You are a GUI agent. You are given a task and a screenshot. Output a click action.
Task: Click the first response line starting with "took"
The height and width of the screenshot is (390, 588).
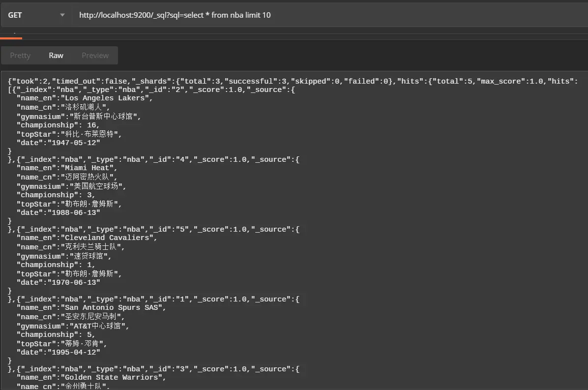(x=293, y=81)
